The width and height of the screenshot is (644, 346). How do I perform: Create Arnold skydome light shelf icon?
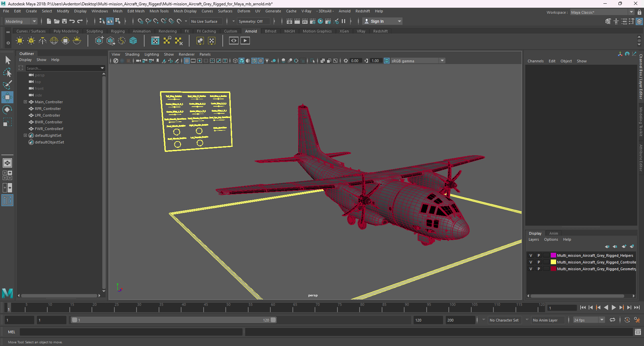[x=54, y=41]
